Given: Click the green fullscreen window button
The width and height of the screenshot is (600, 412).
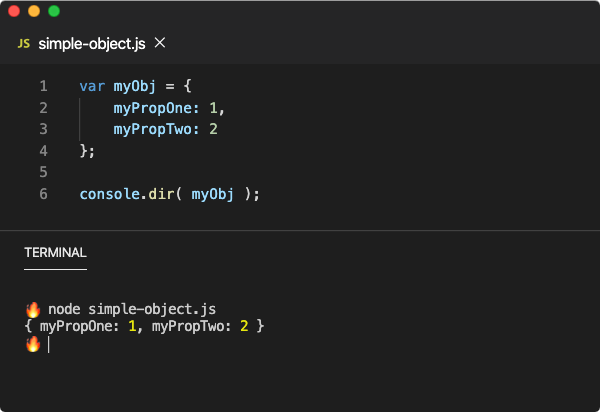Looking at the screenshot, I should [54, 11].
